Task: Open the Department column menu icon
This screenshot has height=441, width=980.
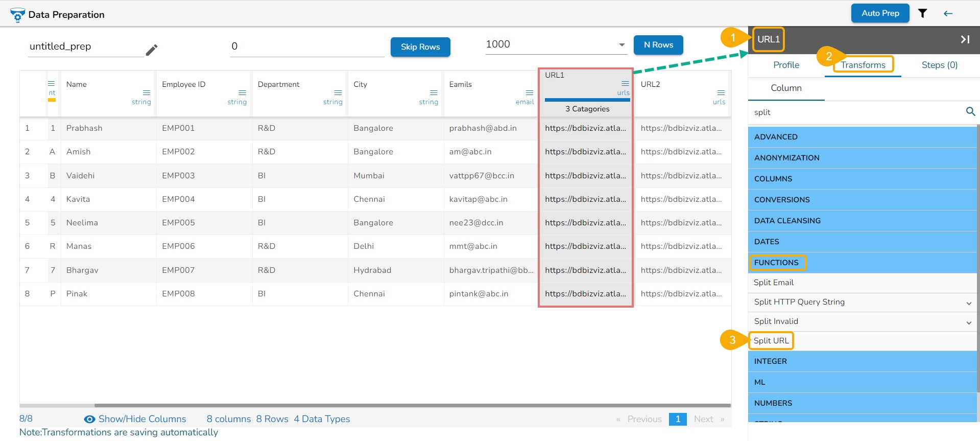Action: pyautogui.click(x=338, y=92)
